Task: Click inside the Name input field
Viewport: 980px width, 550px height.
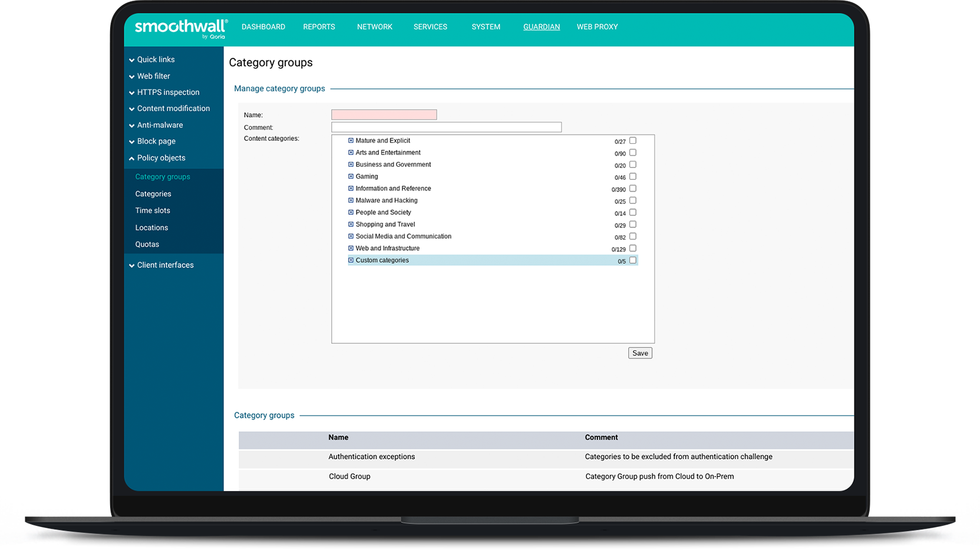Action: pos(384,114)
